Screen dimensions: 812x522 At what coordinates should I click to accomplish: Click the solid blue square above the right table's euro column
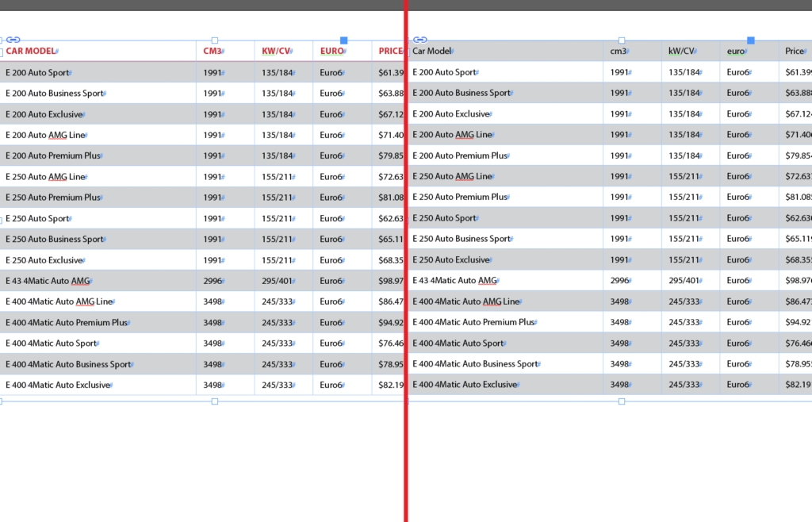click(x=751, y=40)
